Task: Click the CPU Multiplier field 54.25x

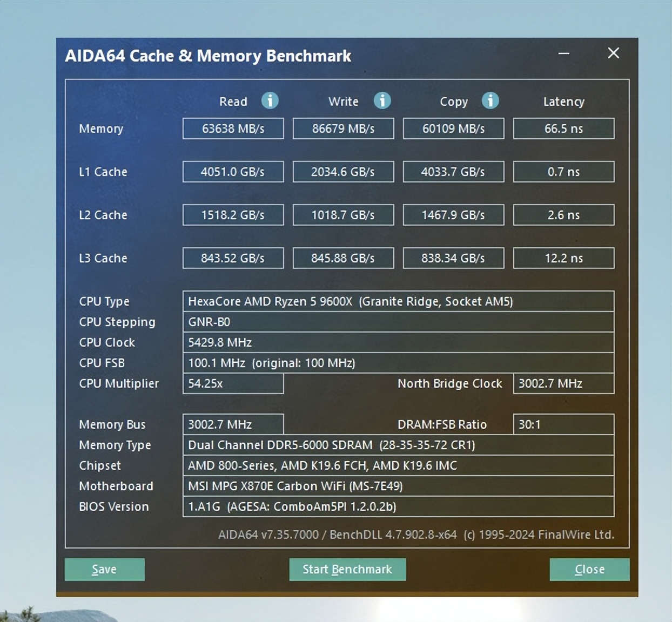Action: click(233, 383)
